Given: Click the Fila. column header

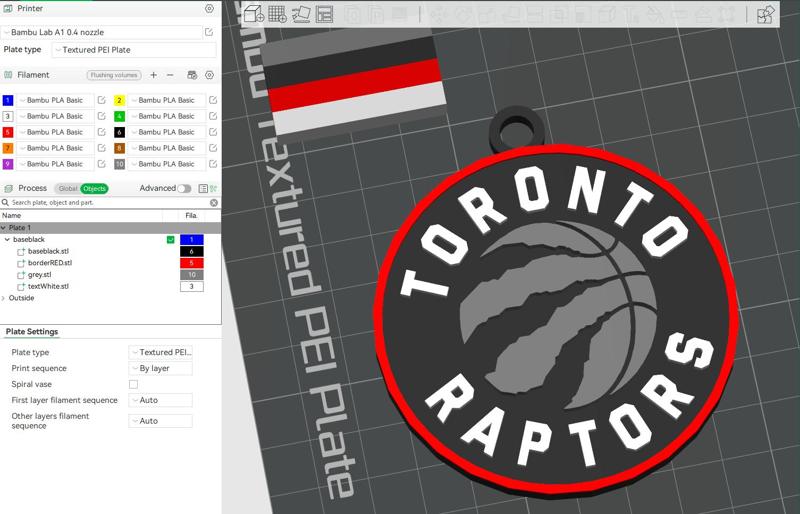Looking at the screenshot, I should pyautogui.click(x=191, y=215).
